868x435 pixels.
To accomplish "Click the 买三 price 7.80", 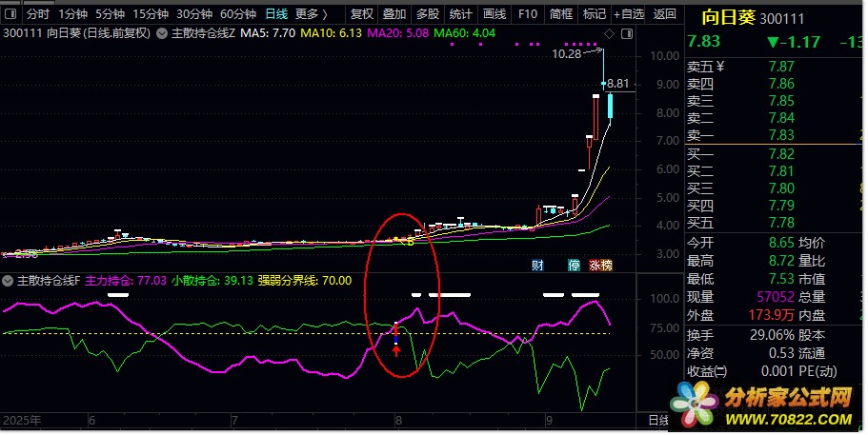I will tap(781, 188).
